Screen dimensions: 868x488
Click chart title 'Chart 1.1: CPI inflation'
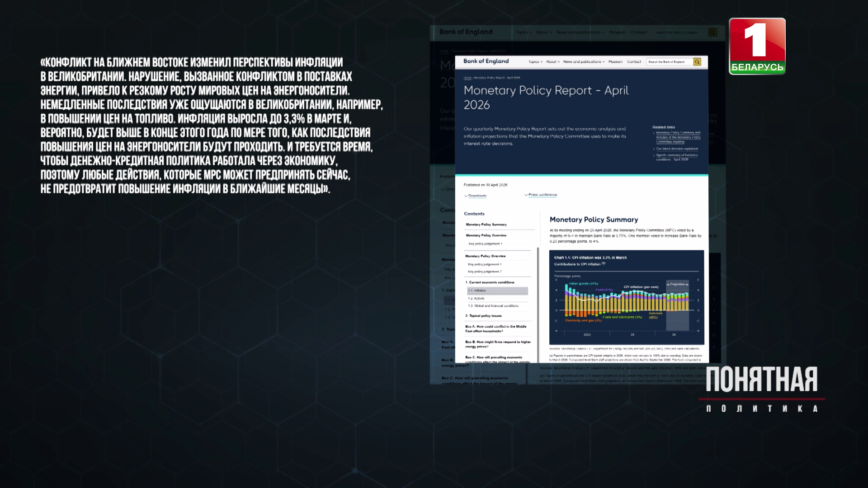(590, 258)
